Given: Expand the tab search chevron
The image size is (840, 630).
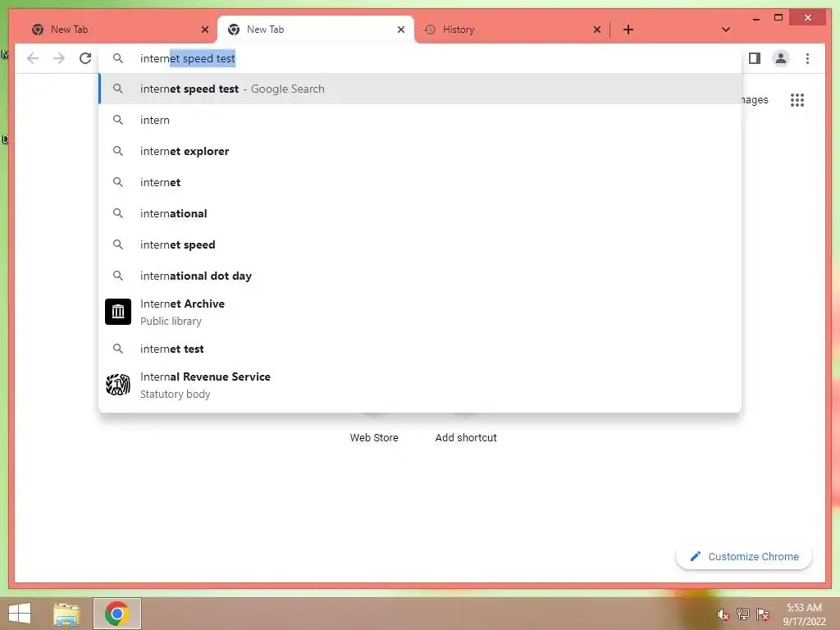Looking at the screenshot, I should (726, 30).
